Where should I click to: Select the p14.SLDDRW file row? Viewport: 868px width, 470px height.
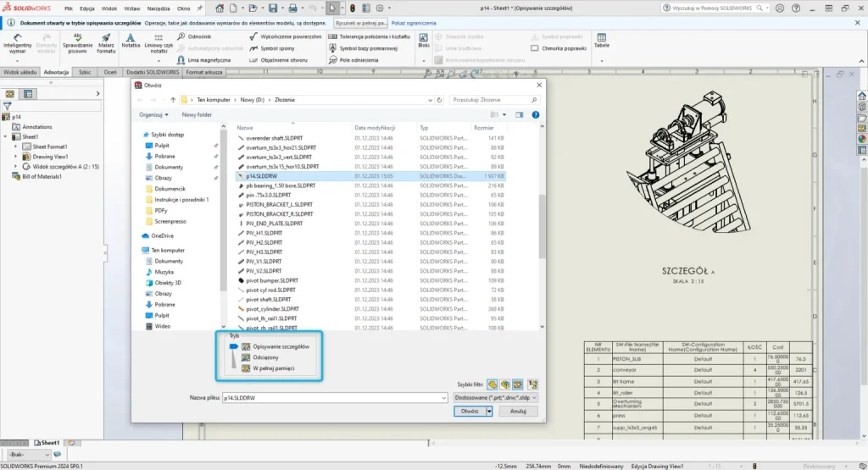[x=371, y=176]
